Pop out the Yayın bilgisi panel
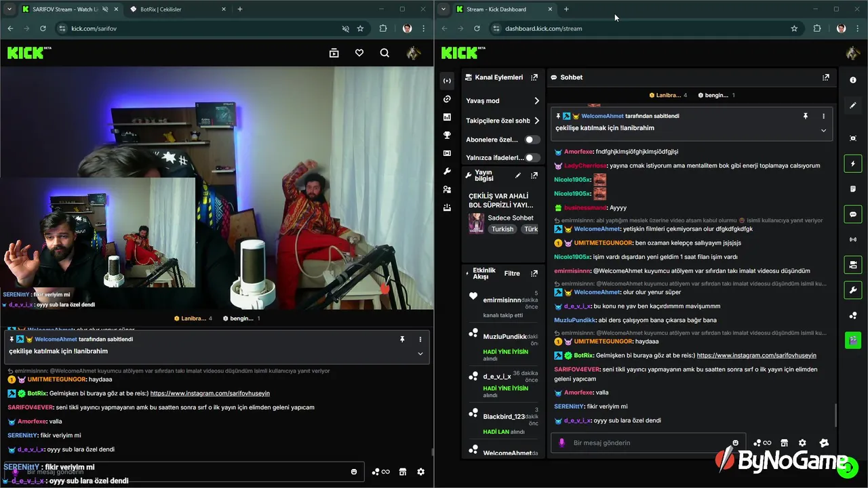The height and width of the screenshot is (488, 868). point(534,175)
